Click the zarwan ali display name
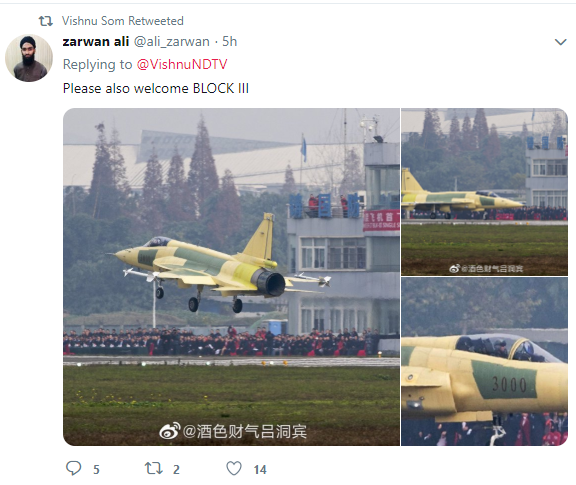The image size is (576, 485). 96,42
